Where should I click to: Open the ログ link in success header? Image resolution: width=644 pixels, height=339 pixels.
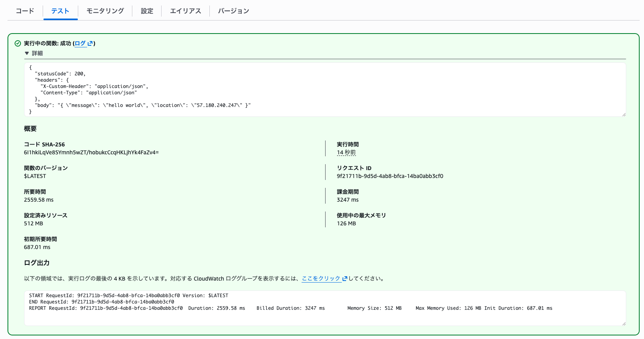tap(80, 43)
